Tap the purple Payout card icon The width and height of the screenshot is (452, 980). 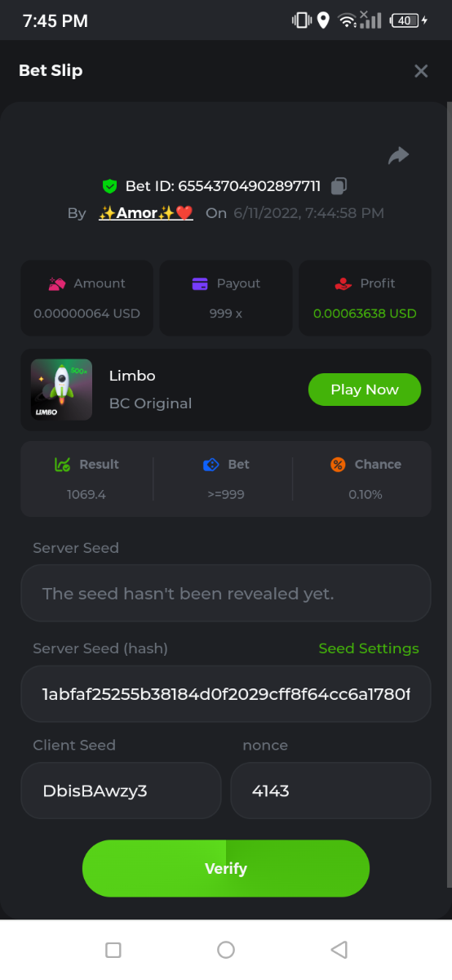click(x=200, y=283)
